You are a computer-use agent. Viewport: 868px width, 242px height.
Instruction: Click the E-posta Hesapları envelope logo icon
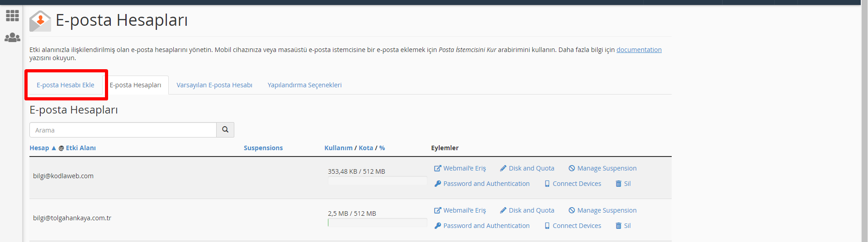pos(40,21)
